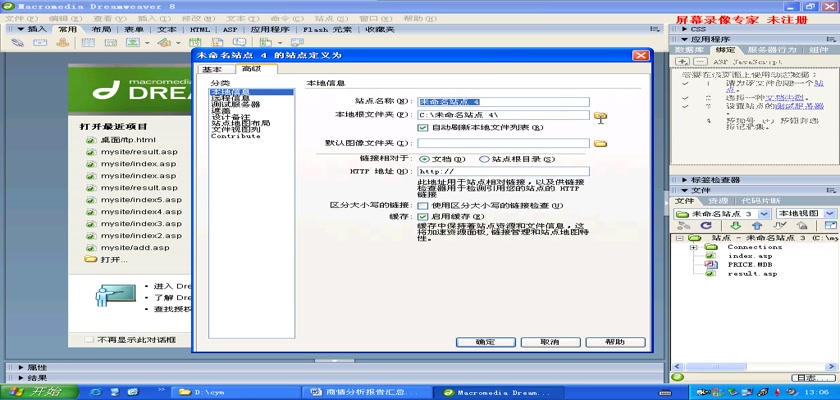Click the Hyperlink icon in Insert bar

17,42
